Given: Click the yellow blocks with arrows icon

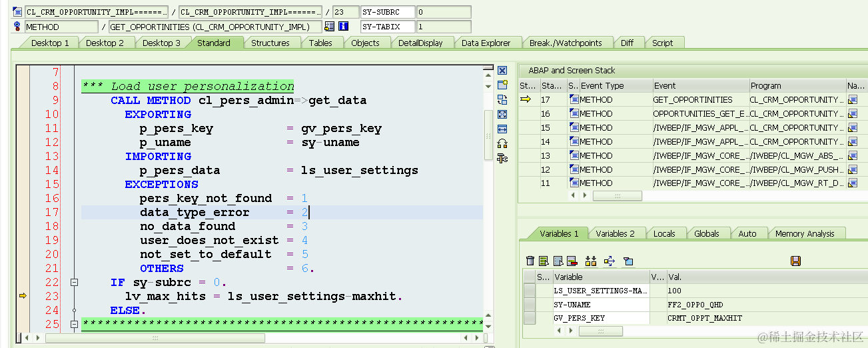Looking at the screenshot, I should (590, 261).
